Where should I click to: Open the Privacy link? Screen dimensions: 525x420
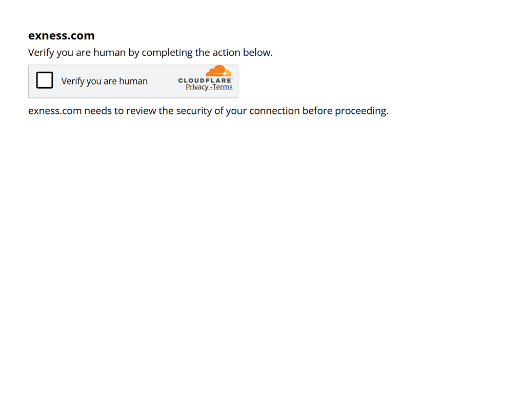pos(197,87)
